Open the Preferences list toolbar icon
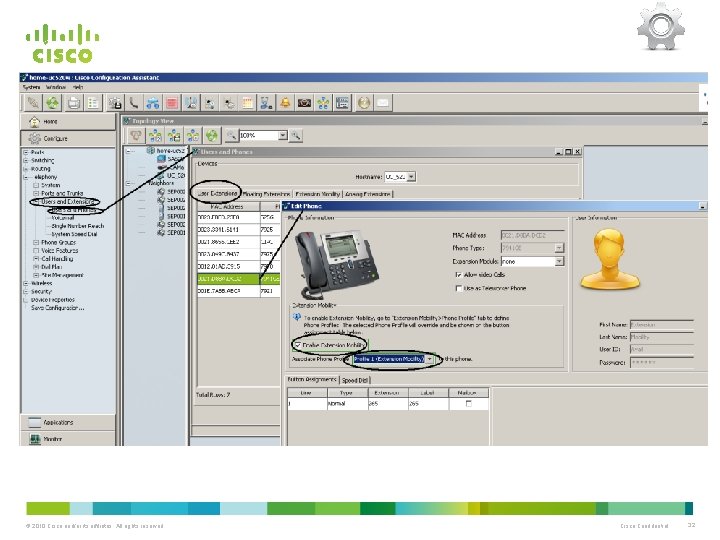The height and width of the screenshot is (540, 720). pyautogui.click(x=93, y=103)
